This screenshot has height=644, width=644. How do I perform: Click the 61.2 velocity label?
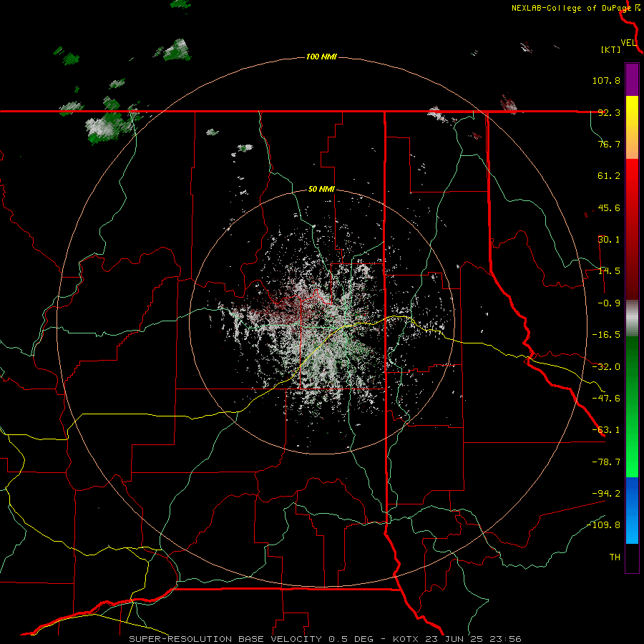click(x=609, y=176)
